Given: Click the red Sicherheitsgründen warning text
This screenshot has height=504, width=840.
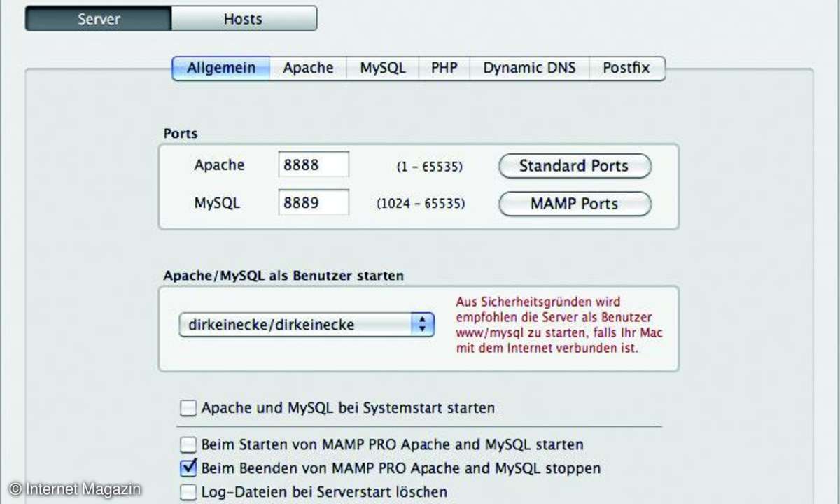Looking at the screenshot, I should pyautogui.click(x=559, y=324).
